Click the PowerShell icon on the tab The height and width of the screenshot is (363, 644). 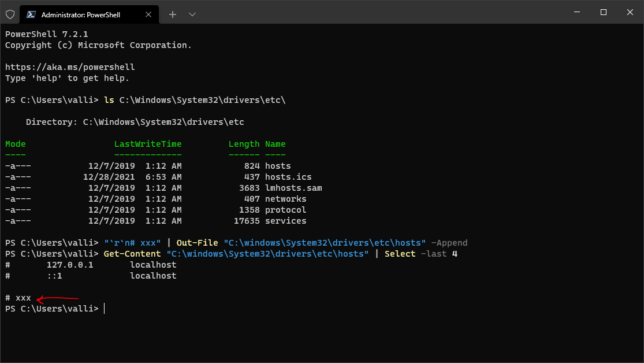point(31,15)
